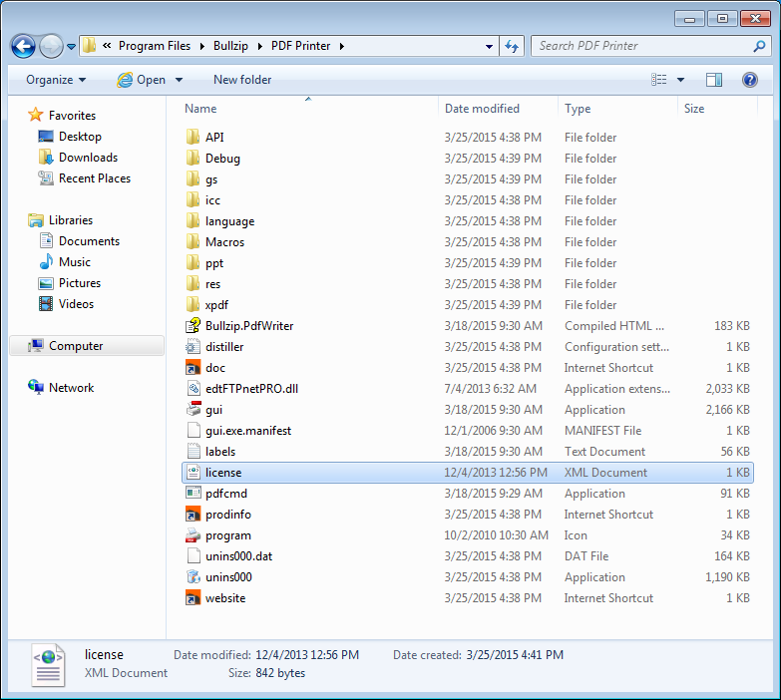
Task: Select Desktop in navigation pane
Action: point(70,137)
